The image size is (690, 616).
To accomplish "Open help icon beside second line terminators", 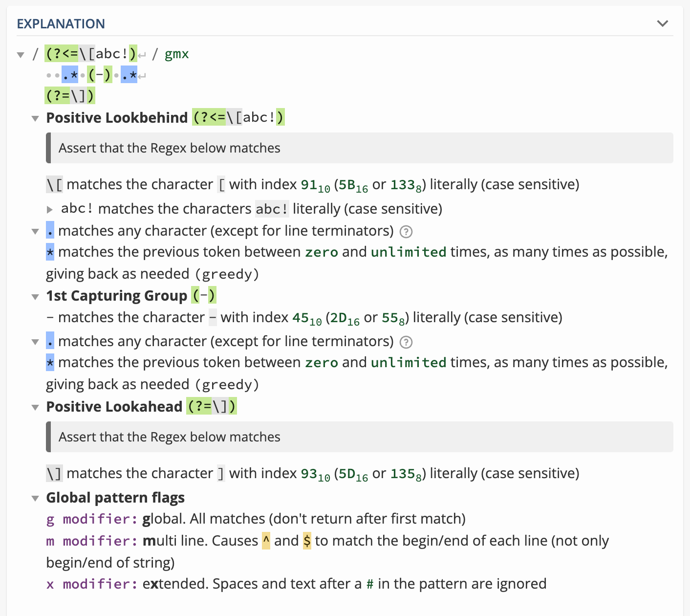I will pos(406,342).
